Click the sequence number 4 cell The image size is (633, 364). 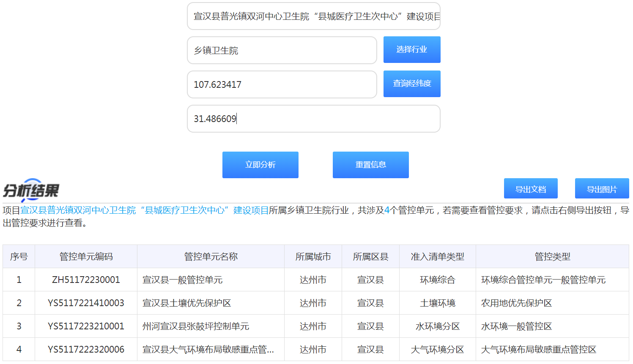[x=19, y=349]
